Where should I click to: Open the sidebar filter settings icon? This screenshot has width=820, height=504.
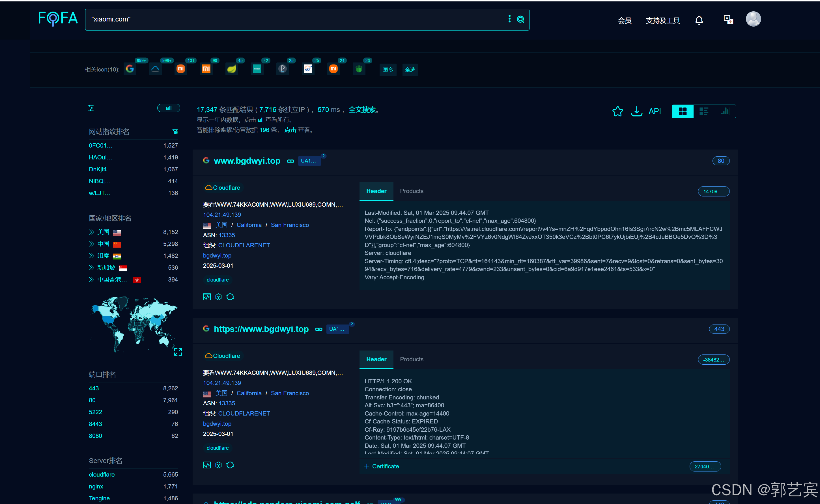pyautogui.click(x=90, y=108)
